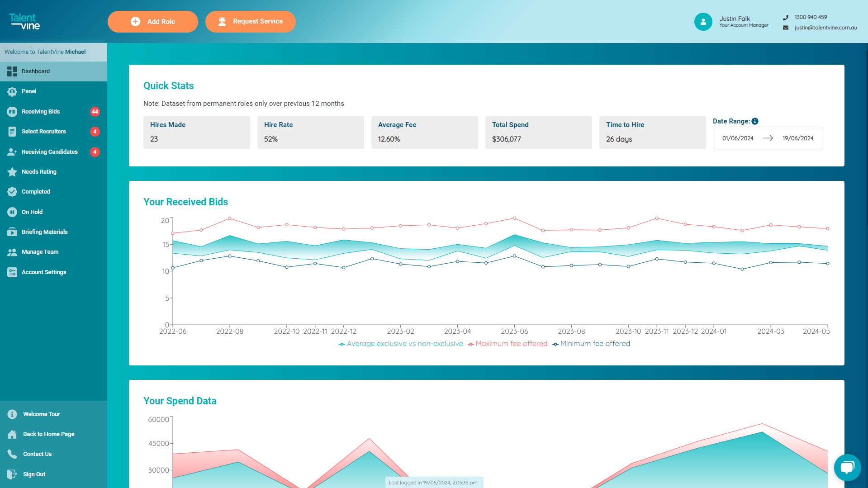The width and height of the screenshot is (868, 488).
Task: Click the Receiving Bids BID icon
Action: tap(12, 111)
